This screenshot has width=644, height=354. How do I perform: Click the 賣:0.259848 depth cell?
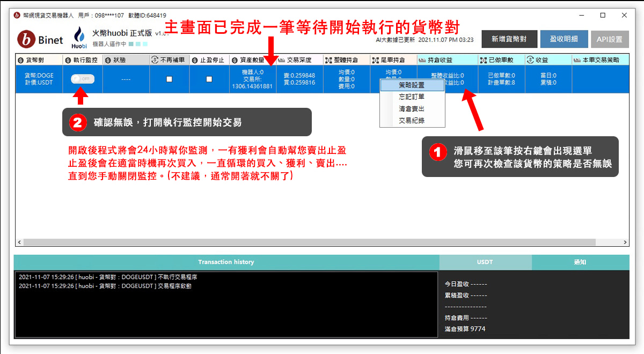[x=299, y=79]
